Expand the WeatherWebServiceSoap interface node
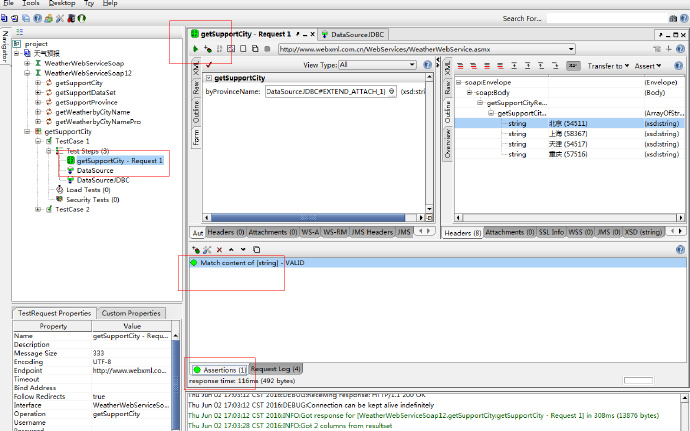This screenshot has height=431, width=690. [27, 63]
